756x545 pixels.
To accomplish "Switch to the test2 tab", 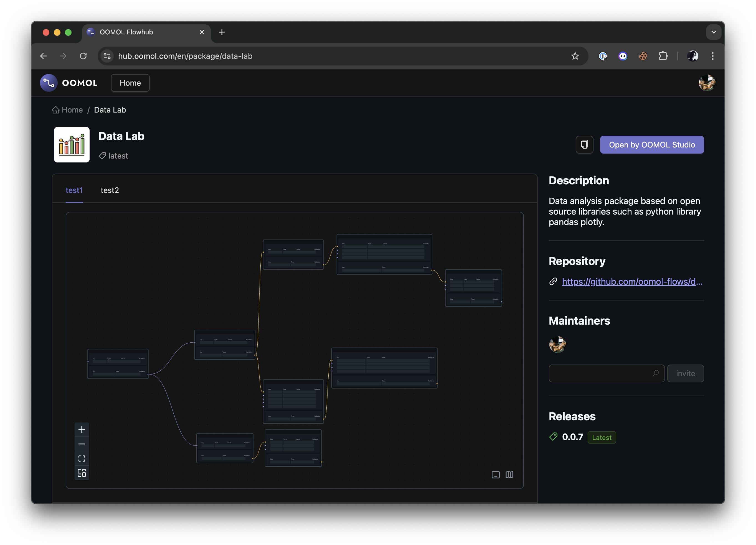I will coord(110,190).
